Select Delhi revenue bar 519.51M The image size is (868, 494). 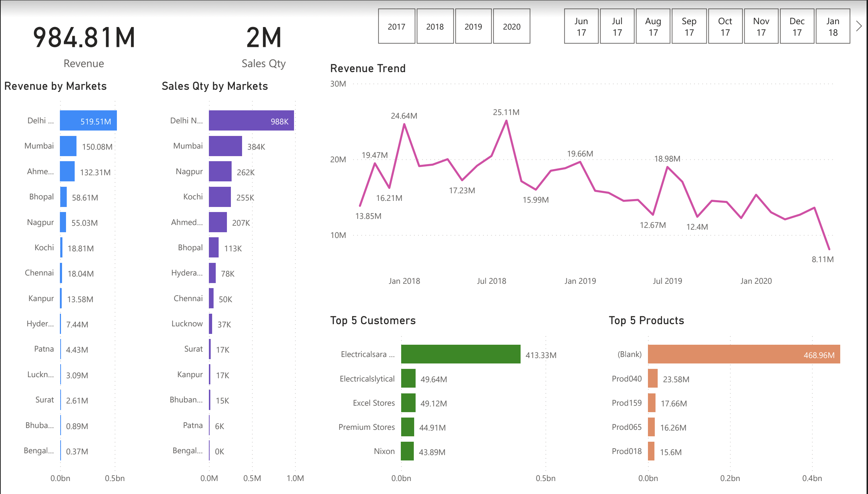pyautogui.click(x=88, y=120)
